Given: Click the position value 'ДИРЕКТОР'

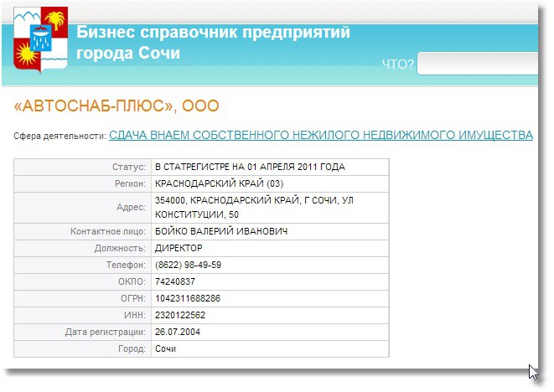Looking at the screenshot, I should pyautogui.click(x=179, y=248).
